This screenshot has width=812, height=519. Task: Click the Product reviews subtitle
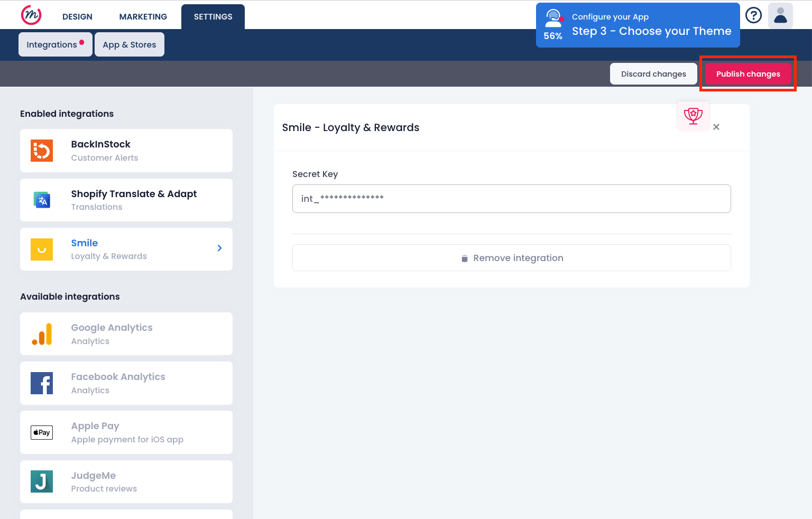click(x=104, y=489)
